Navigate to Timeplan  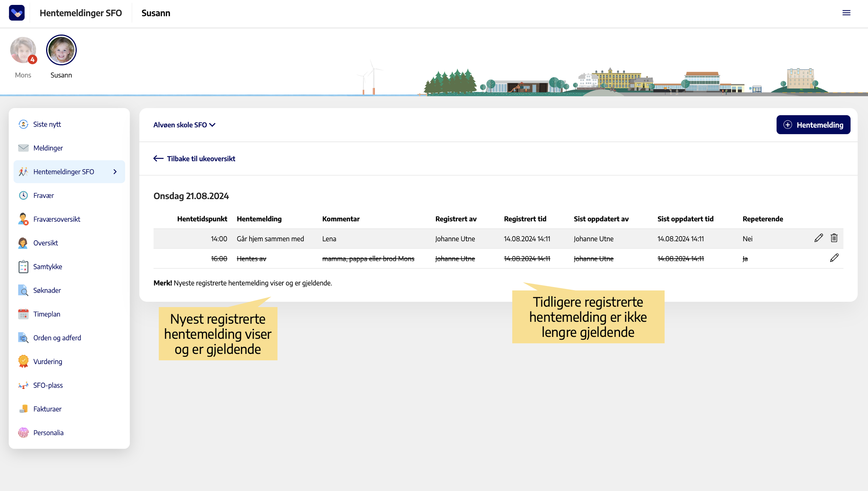click(x=69, y=314)
